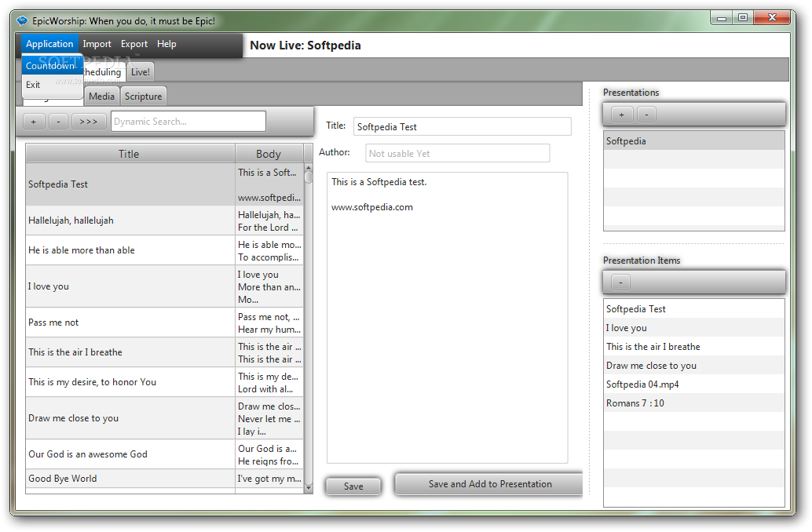This screenshot has width=812, height=532.
Task: Close the EpicWorship window
Action: click(772, 18)
